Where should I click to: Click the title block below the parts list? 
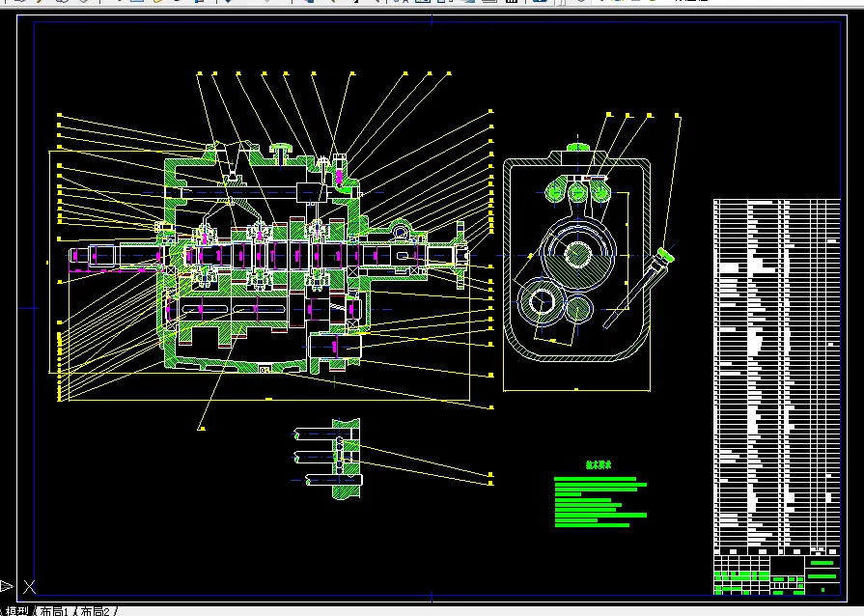click(777, 575)
